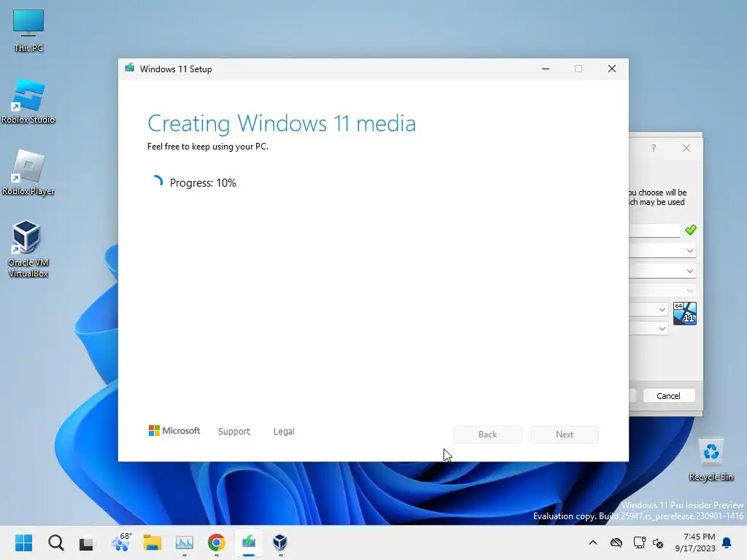Select the Roblox Studio desktop shortcut
The width and height of the screenshot is (747, 560).
(x=28, y=101)
